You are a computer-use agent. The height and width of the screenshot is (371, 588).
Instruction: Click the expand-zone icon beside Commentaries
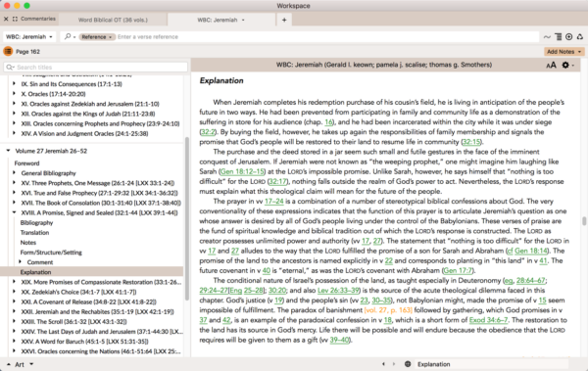pos(15,19)
